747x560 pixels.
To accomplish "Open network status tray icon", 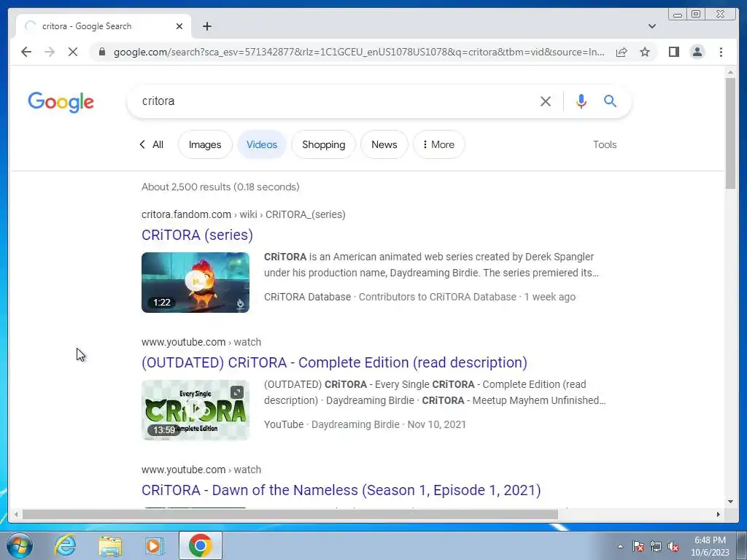I will coord(656,546).
